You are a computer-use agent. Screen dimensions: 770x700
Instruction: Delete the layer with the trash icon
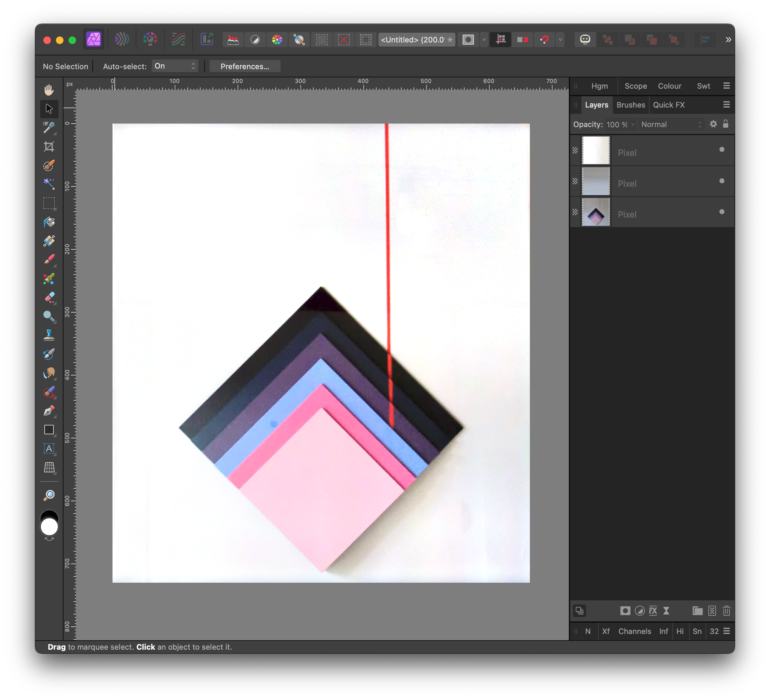click(x=726, y=611)
